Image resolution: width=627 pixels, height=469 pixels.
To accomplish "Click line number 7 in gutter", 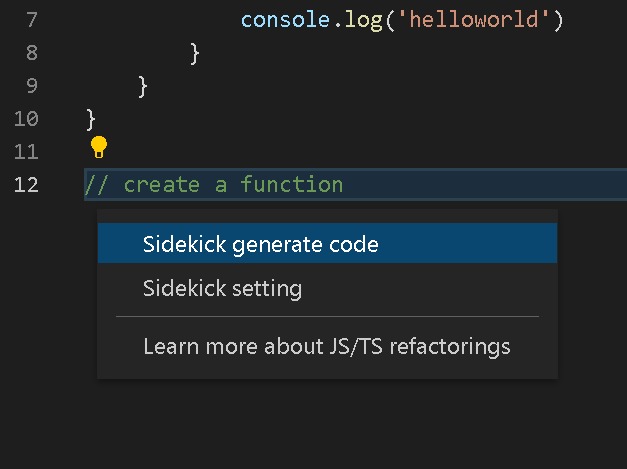I will (32, 20).
